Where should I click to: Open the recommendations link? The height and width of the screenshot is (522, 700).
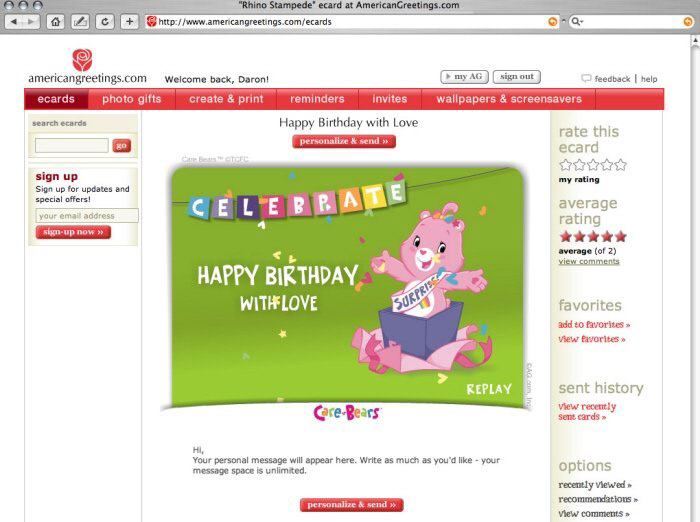(x=598, y=499)
